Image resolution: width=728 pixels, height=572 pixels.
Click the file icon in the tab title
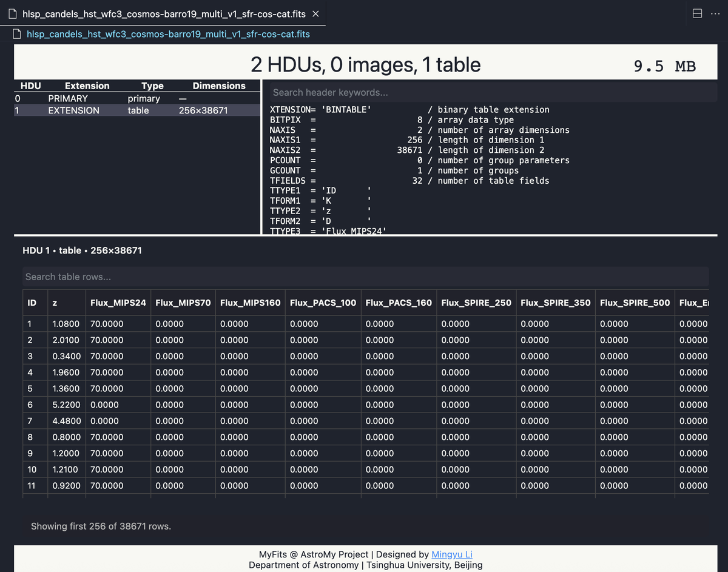[13, 14]
